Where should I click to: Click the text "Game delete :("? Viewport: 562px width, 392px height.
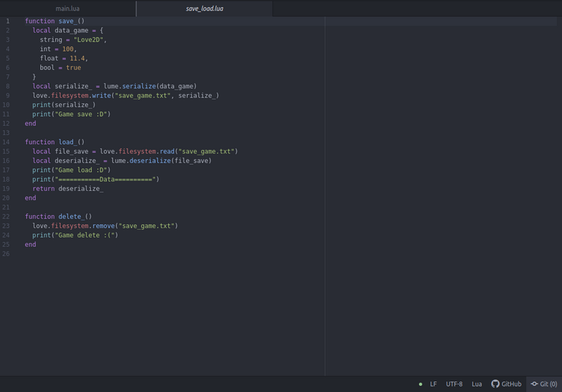click(x=85, y=236)
